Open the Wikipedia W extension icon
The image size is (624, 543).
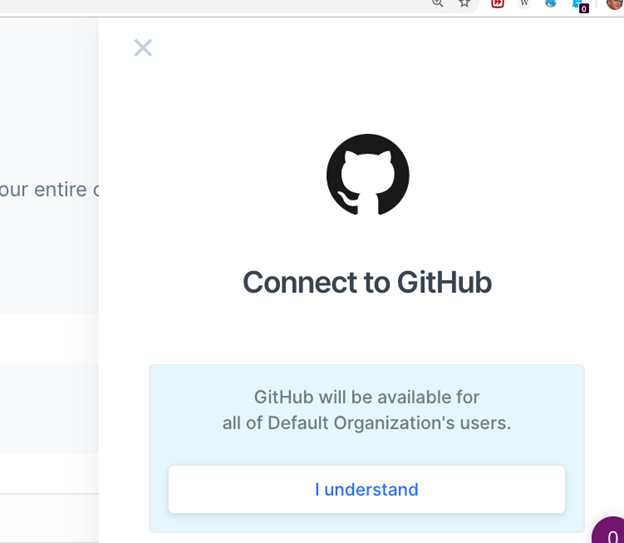[525, 3]
